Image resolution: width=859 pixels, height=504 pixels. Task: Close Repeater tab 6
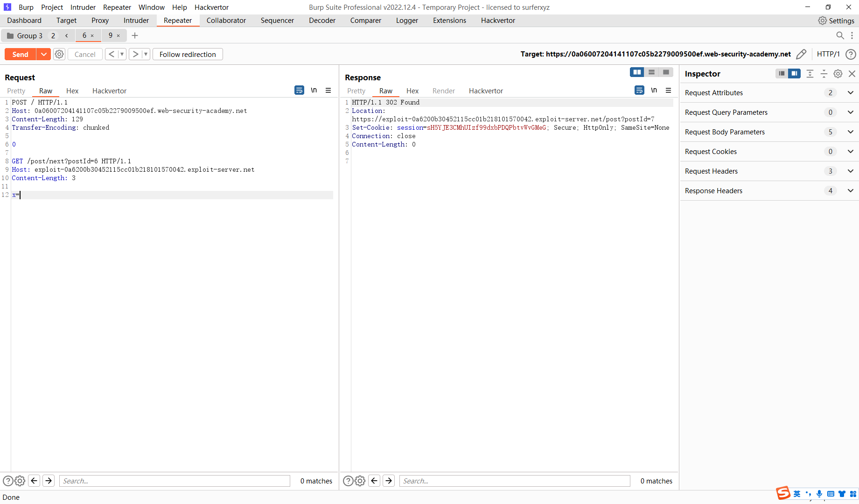(92, 35)
